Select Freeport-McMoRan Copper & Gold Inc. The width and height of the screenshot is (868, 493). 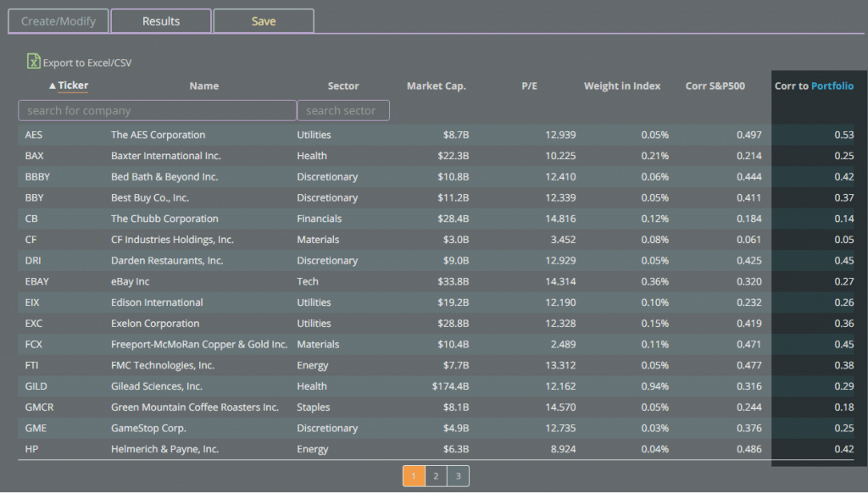point(199,344)
